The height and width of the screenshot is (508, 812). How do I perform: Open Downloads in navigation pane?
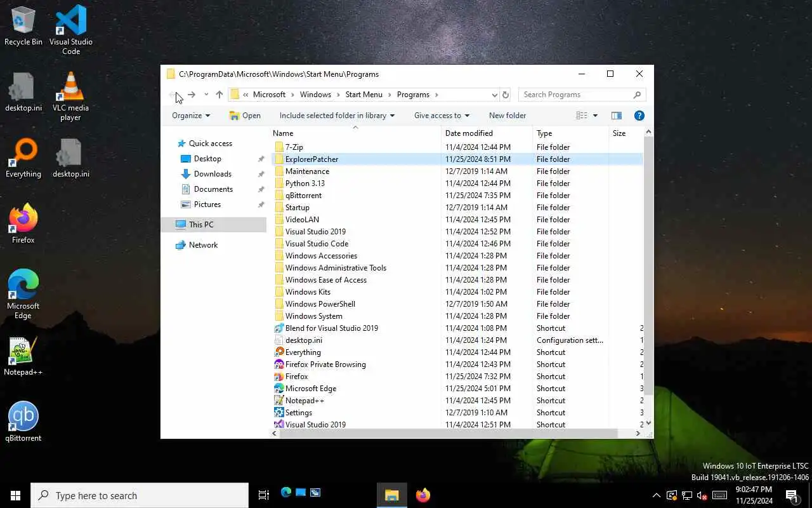pos(213,174)
